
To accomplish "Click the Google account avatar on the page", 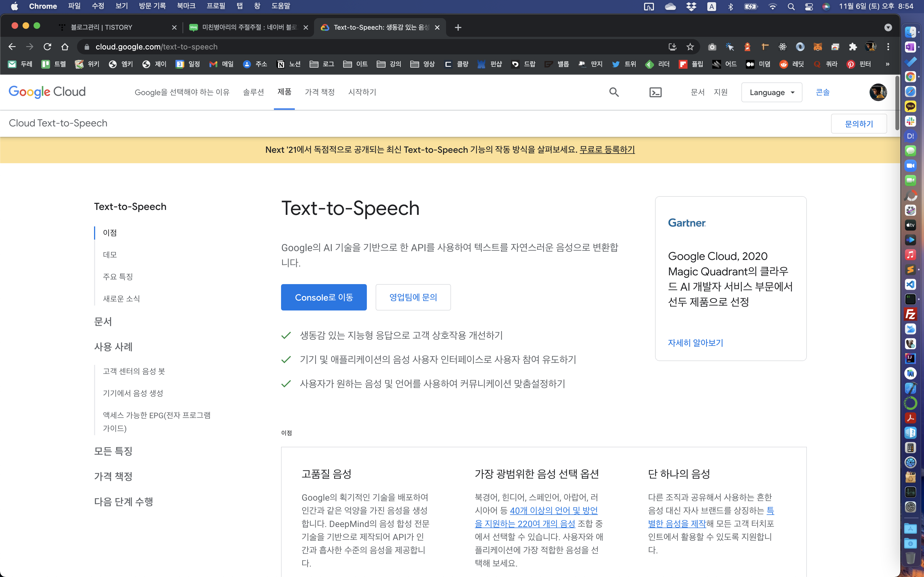I will pyautogui.click(x=878, y=92).
